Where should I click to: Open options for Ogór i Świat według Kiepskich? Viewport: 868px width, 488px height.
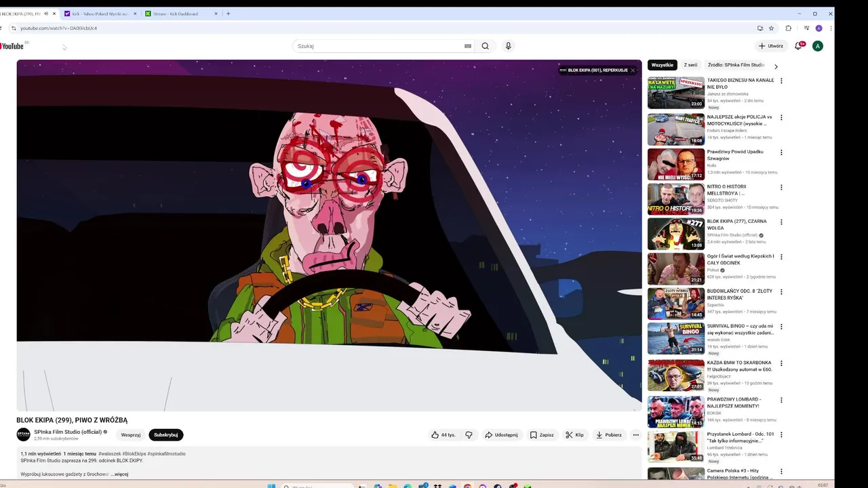(x=781, y=257)
